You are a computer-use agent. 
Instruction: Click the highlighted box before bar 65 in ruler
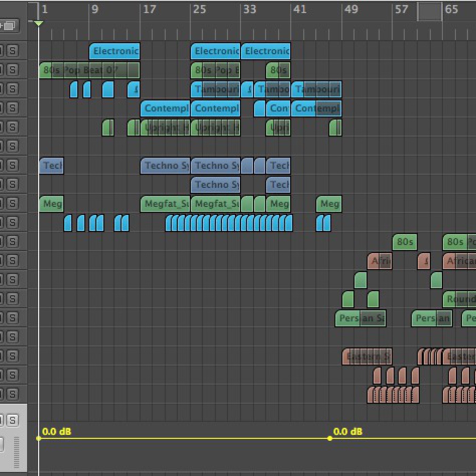(429, 12)
